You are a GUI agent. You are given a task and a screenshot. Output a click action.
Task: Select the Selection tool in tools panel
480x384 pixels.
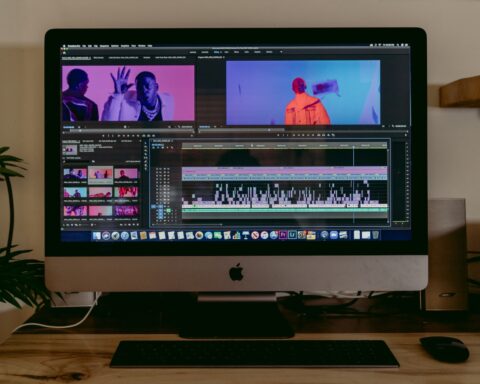[146, 143]
